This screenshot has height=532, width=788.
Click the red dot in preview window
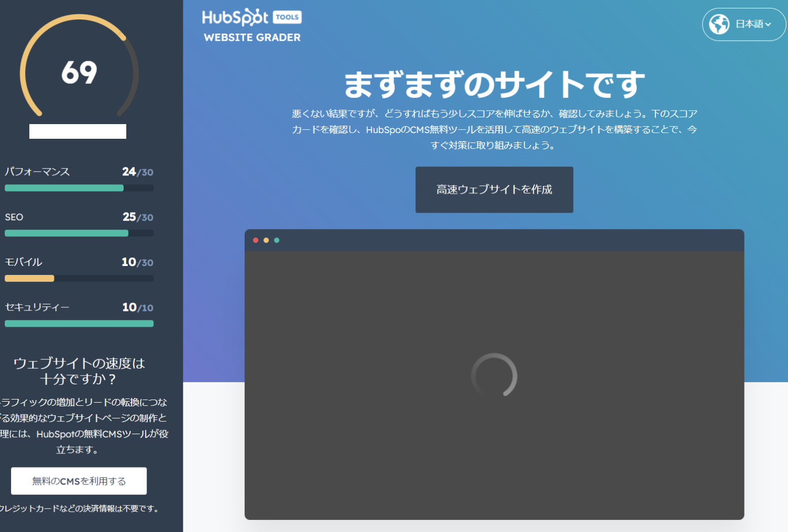(x=256, y=240)
